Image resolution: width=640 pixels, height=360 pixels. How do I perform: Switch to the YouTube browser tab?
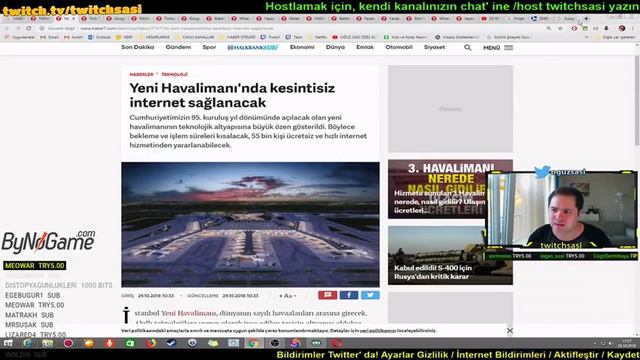pyautogui.click(x=492, y=19)
